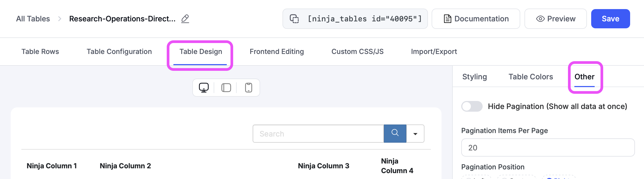
Task: Switch to mobile device view
Action: pos(248,88)
